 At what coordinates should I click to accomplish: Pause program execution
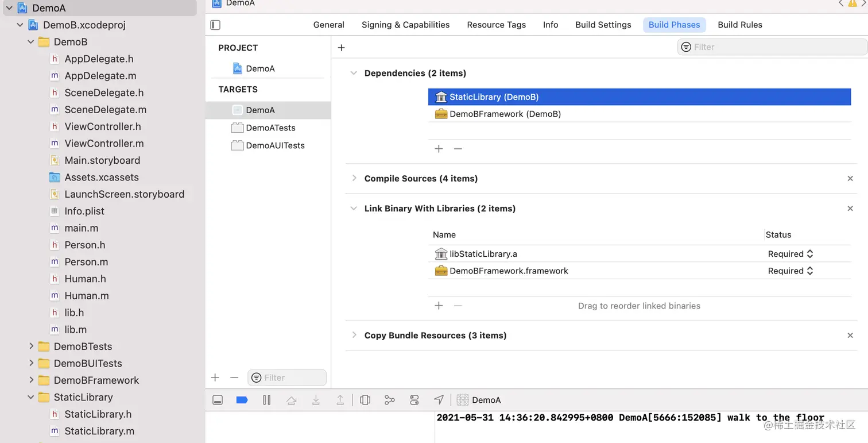tap(266, 400)
